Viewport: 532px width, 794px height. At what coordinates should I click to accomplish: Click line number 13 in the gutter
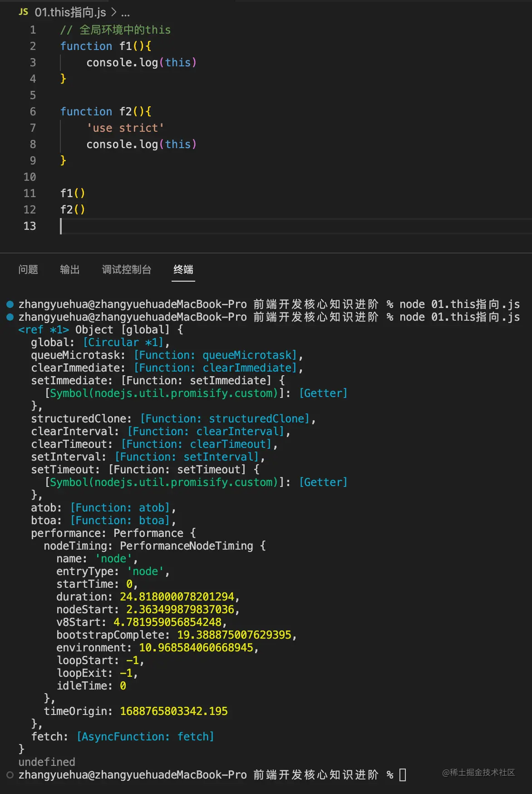tap(30, 226)
